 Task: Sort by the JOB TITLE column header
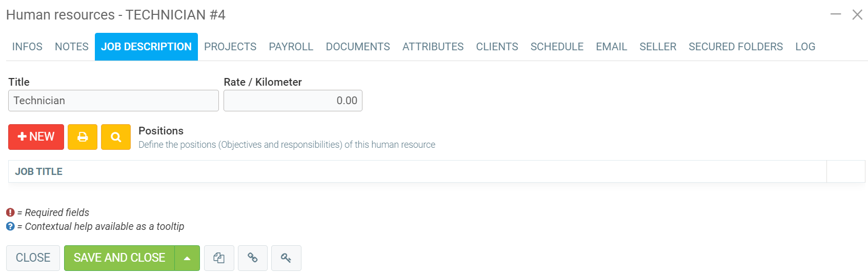39,171
